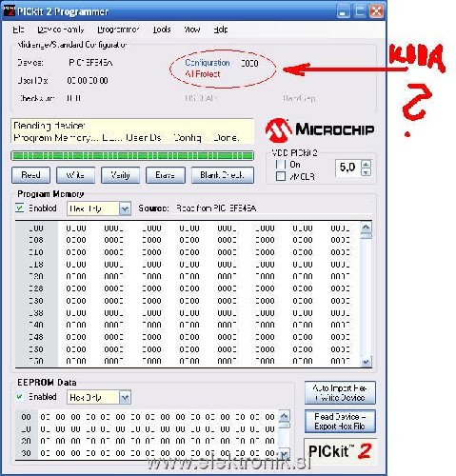Open EEPROM Data Hex Only dropdown
The height and width of the screenshot is (476, 456).
pos(125,397)
